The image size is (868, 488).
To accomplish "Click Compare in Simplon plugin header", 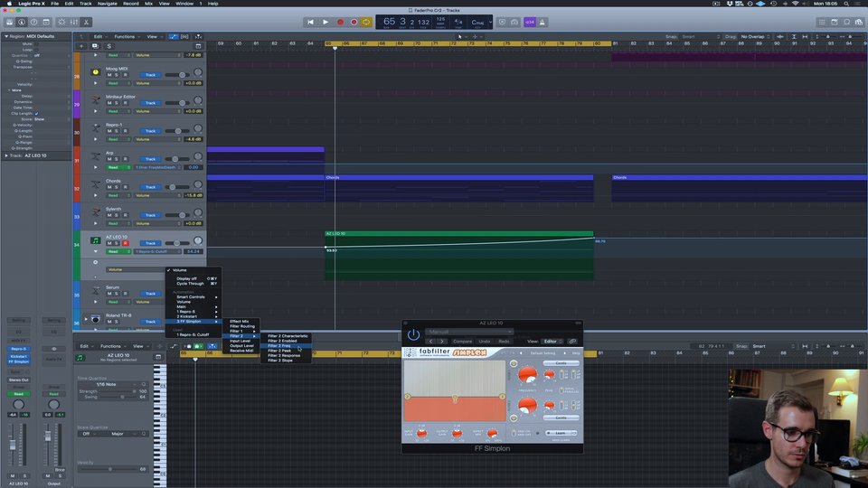I will pyautogui.click(x=463, y=342).
